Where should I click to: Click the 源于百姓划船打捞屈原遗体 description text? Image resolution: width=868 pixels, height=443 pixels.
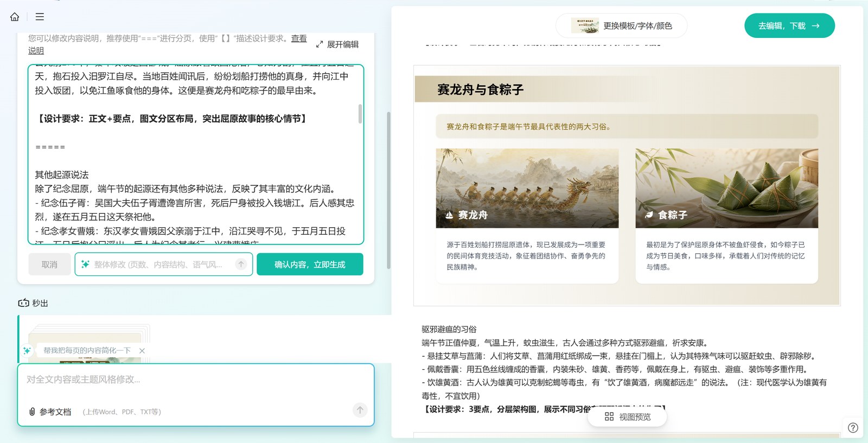click(x=526, y=256)
